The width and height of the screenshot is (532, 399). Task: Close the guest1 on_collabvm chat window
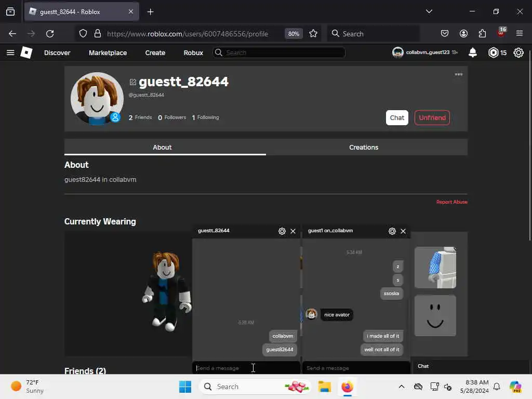[x=403, y=231]
